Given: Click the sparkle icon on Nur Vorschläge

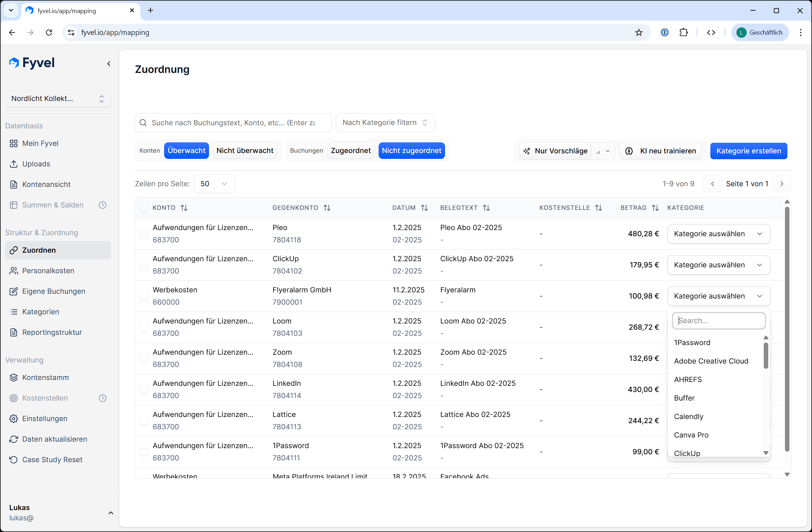Looking at the screenshot, I should tap(527, 151).
